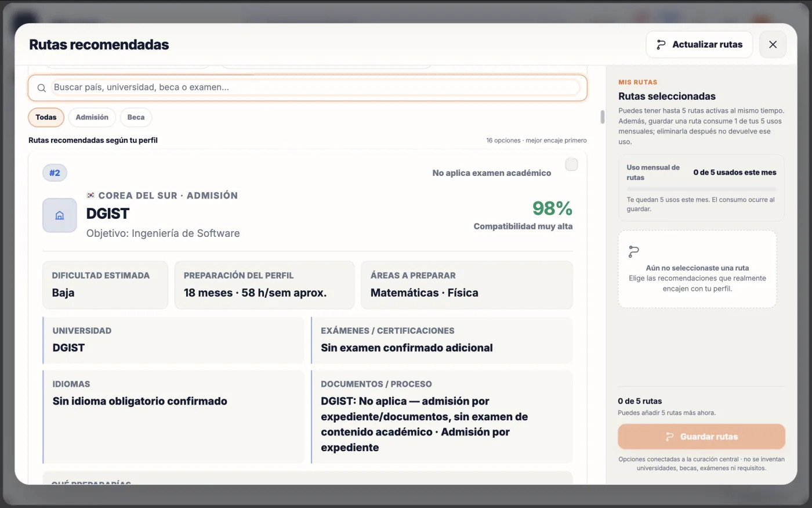Switch to the Admisión filter tab
The width and height of the screenshot is (812, 508).
(92, 117)
